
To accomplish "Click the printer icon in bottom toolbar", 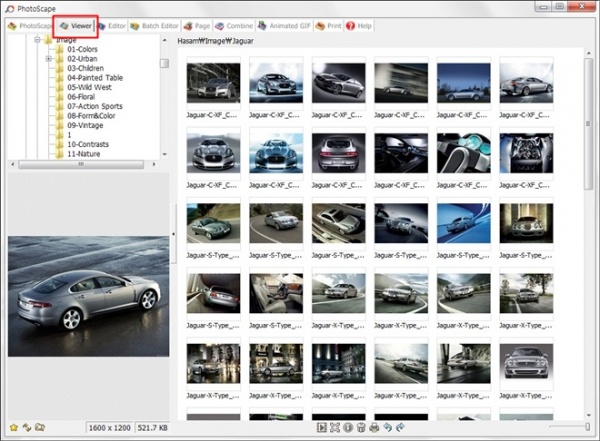I will pyautogui.click(x=373, y=428).
